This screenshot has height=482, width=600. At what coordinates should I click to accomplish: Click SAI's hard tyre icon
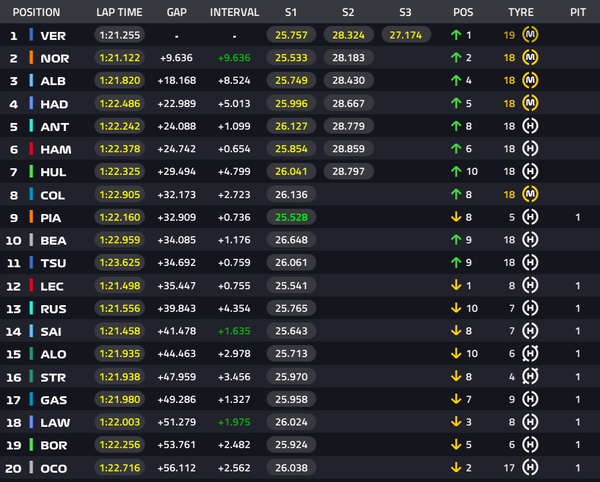coord(530,331)
